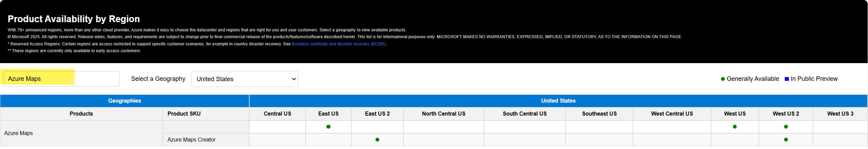Click the In Public Preview legend label
The height and width of the screenshot is (149, 868).
[x=814, y=79]
